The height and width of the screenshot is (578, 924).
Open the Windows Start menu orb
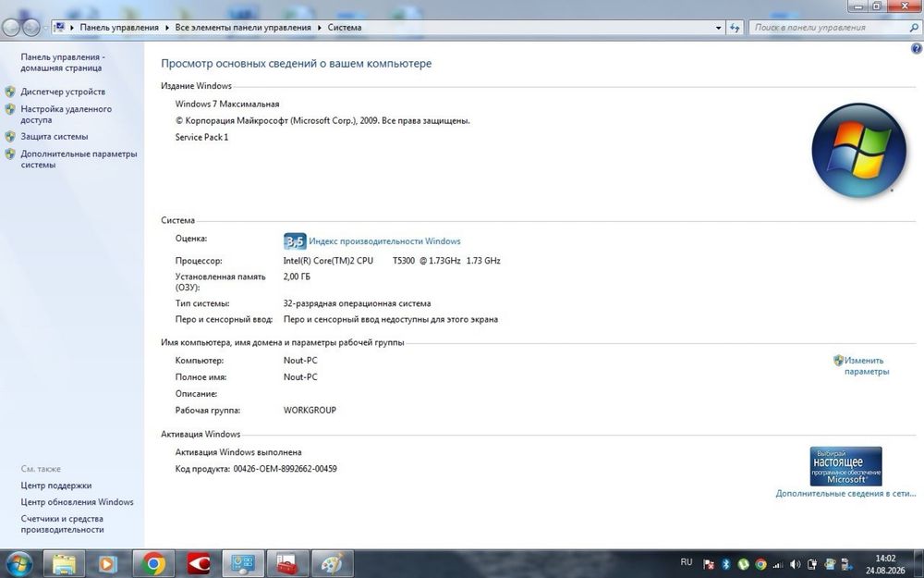19,564
